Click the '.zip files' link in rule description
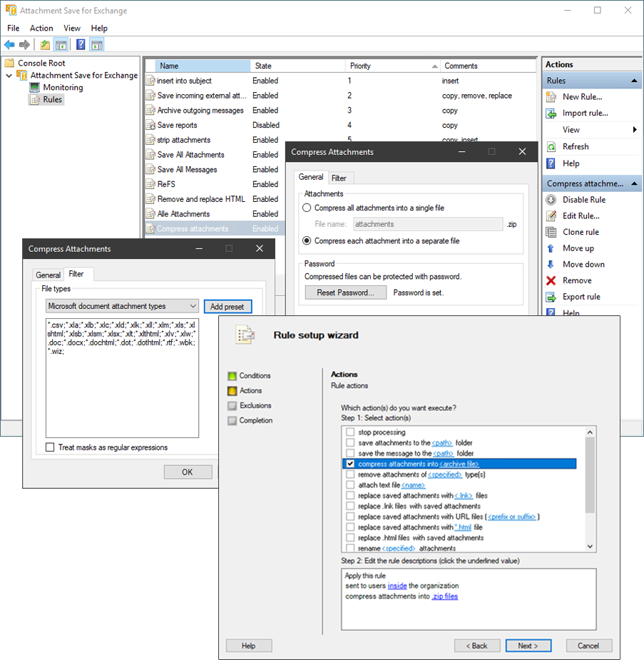The image size is (644, 660). pos(444,596)
